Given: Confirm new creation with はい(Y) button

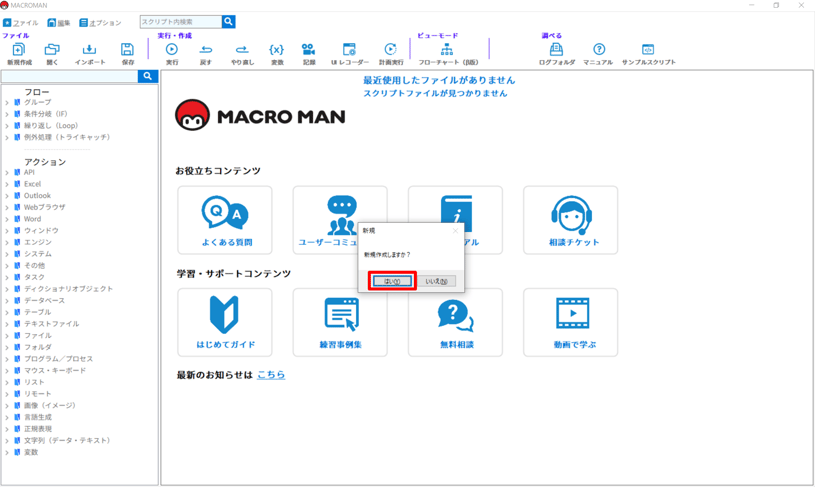Looking at the screenshot, I should point(392,281).
